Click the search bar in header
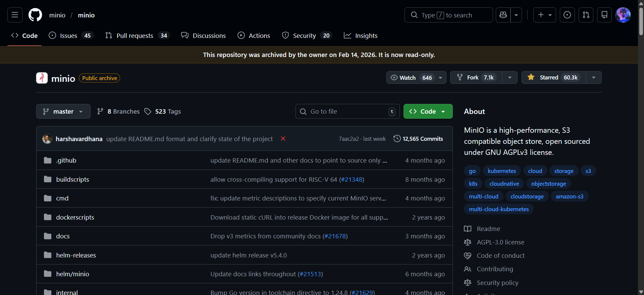The height and width of the screenshot is (295, 644). 449,15
